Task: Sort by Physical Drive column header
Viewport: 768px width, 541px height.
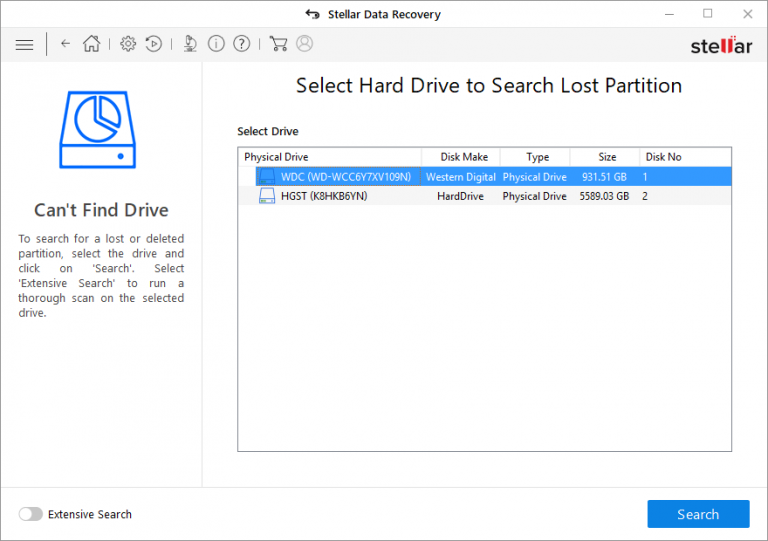Action: (x=330, y=157)
